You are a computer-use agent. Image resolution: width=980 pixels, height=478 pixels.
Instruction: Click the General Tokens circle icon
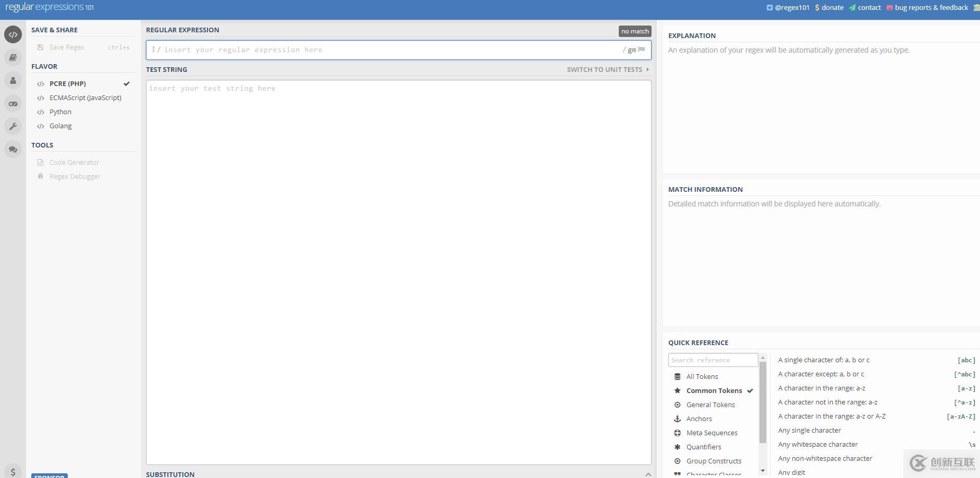pos(677,405)
